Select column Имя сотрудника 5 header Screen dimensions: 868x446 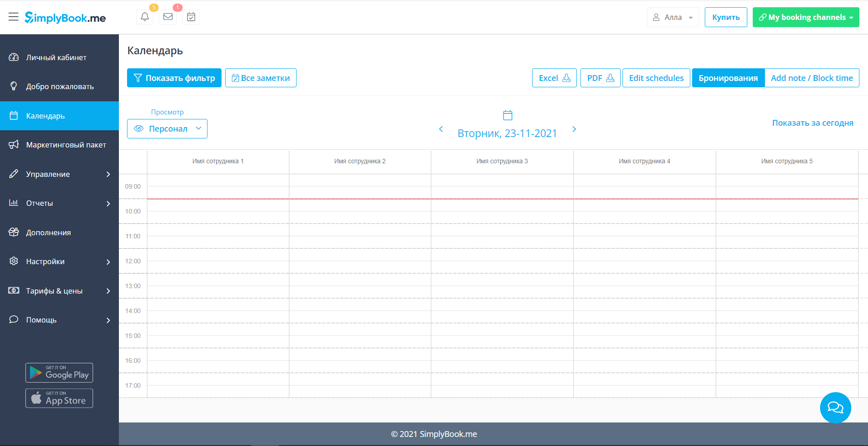point(787,161)
